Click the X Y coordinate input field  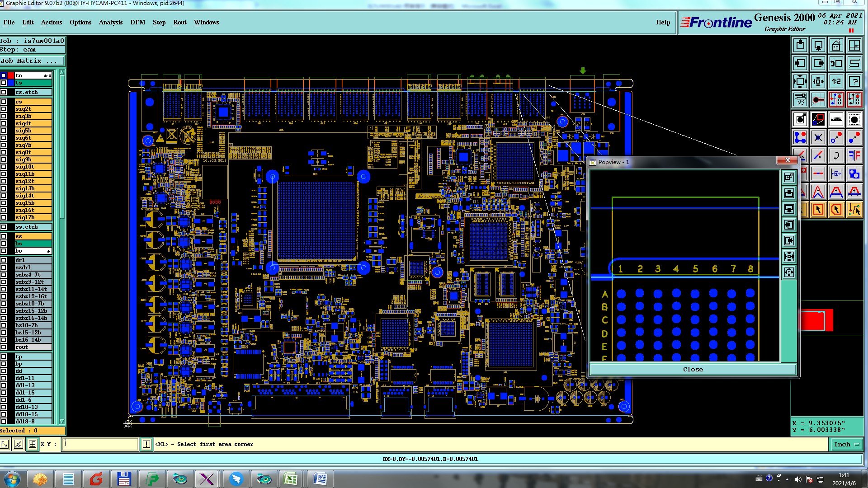pos(100,445)
